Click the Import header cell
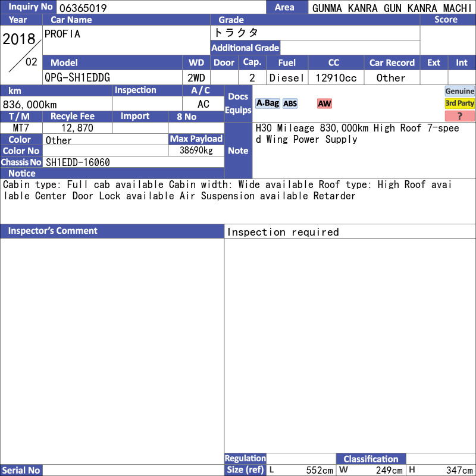 [140, 116]
